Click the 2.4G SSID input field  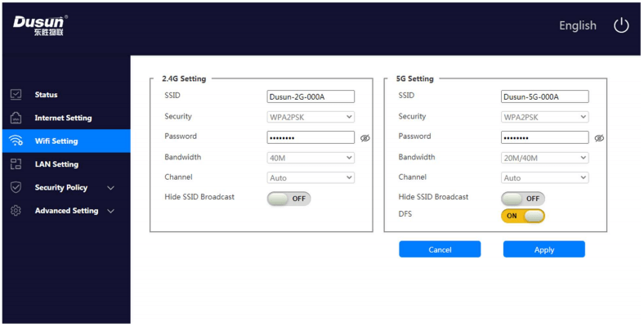[311, 97]
